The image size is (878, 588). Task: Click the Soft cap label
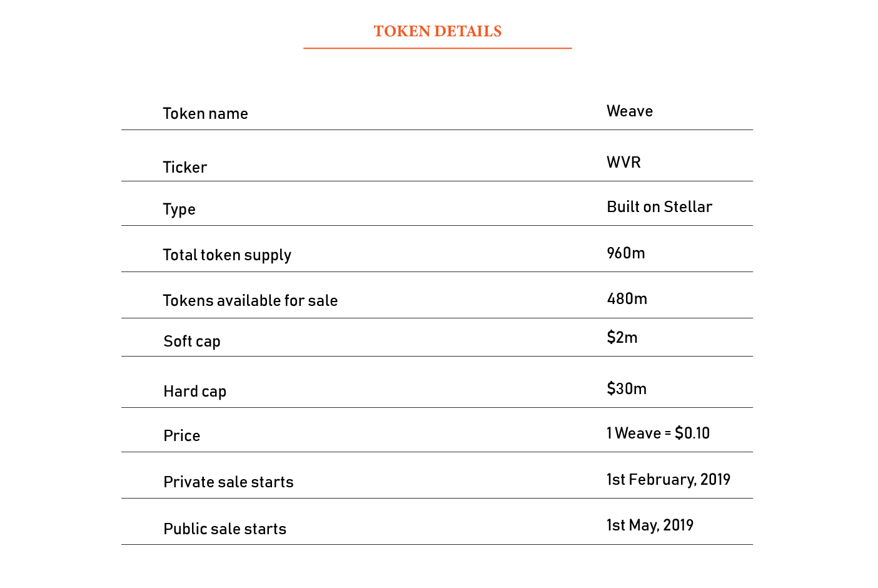coord(192,342)
